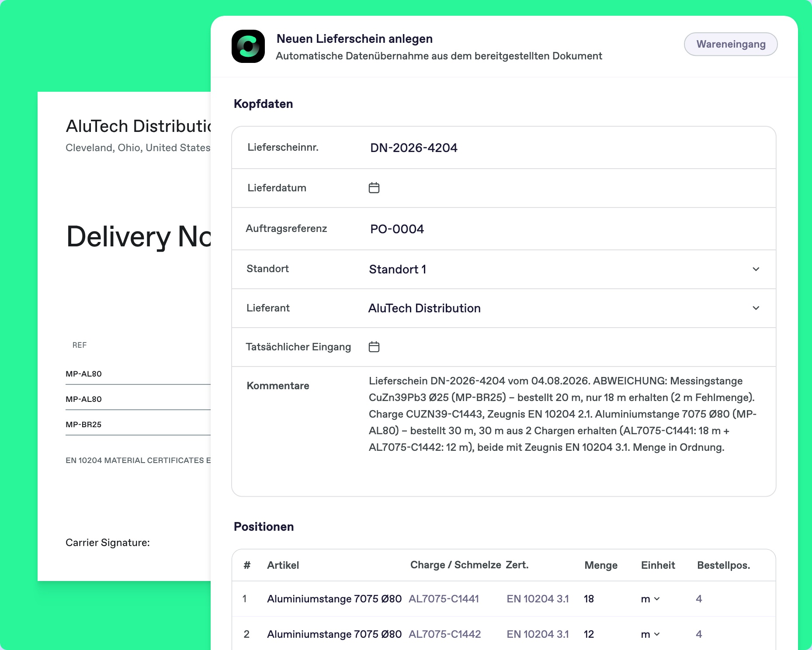Open Bestellpos. 4 link in row 1
This screenshot has height=650, width=812.
[699, 599]
